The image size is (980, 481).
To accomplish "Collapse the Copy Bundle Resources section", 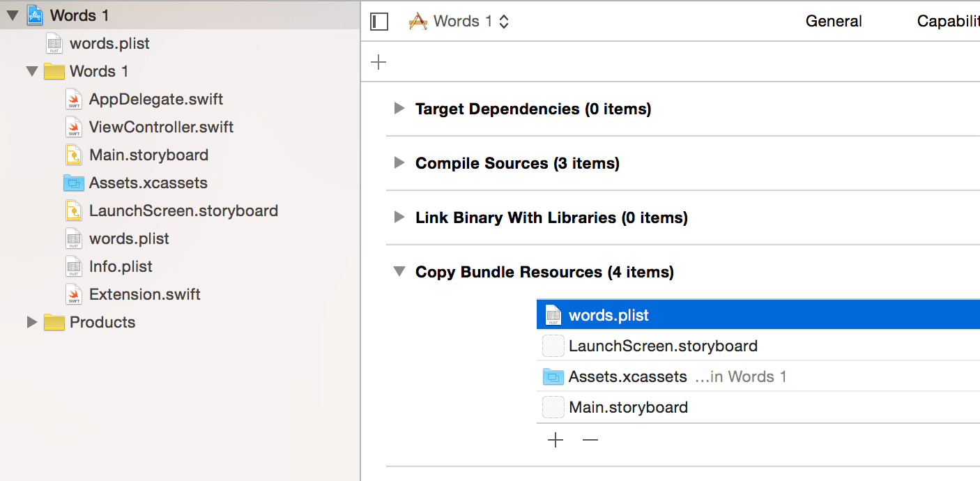I will pos(398,272).
